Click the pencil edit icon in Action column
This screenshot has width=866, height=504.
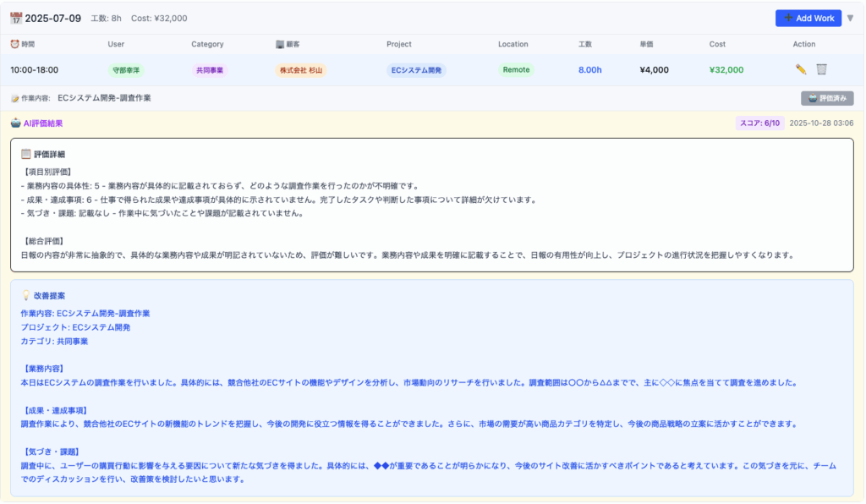(801, 70)
